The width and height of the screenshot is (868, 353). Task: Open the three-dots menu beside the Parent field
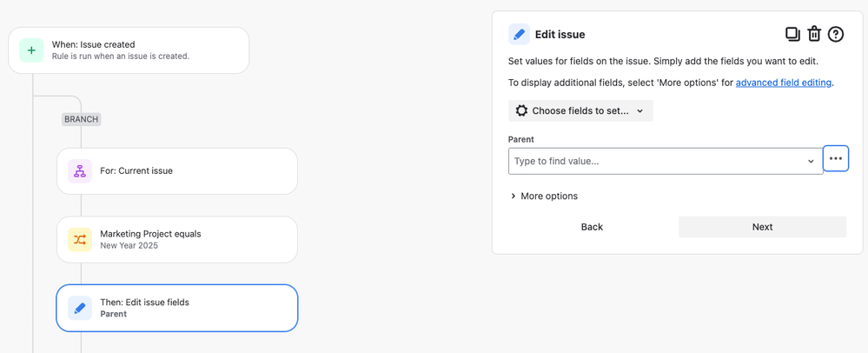tap(836, 158)
